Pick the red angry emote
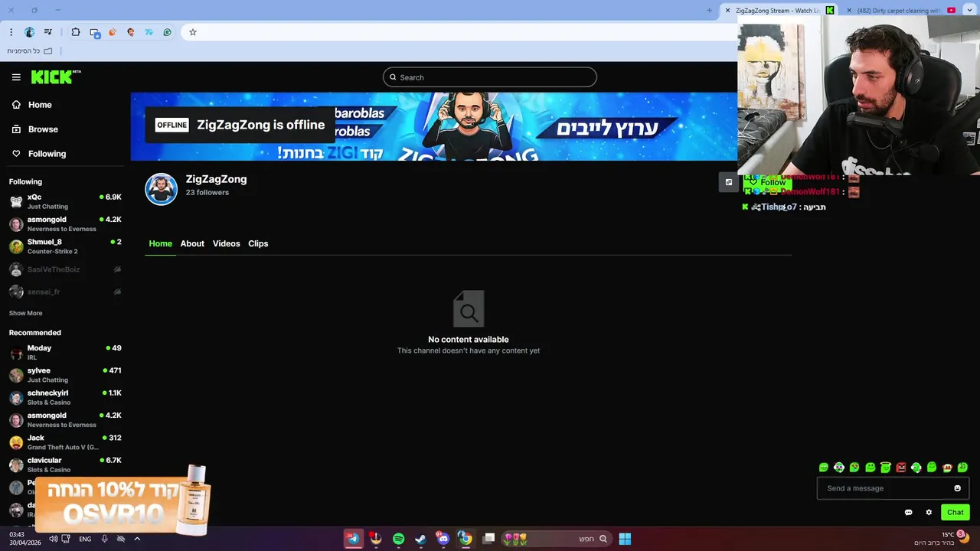 (x=901, y=467)
